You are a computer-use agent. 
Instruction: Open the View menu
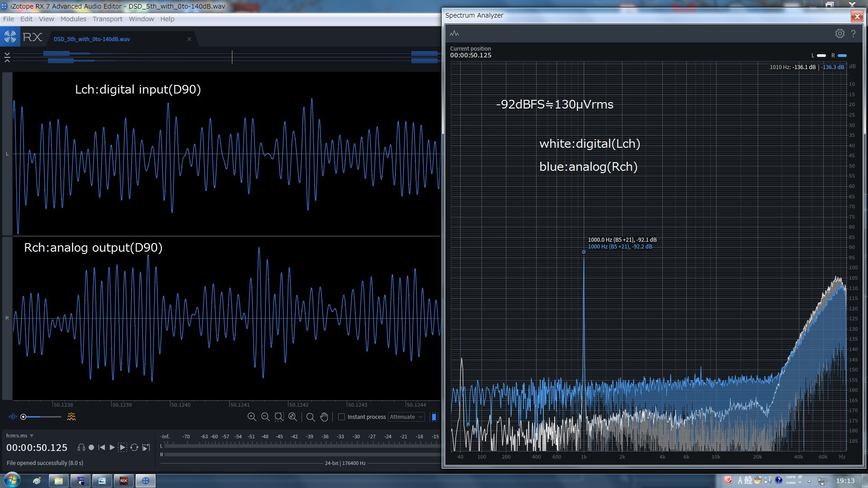coord(46,19)
